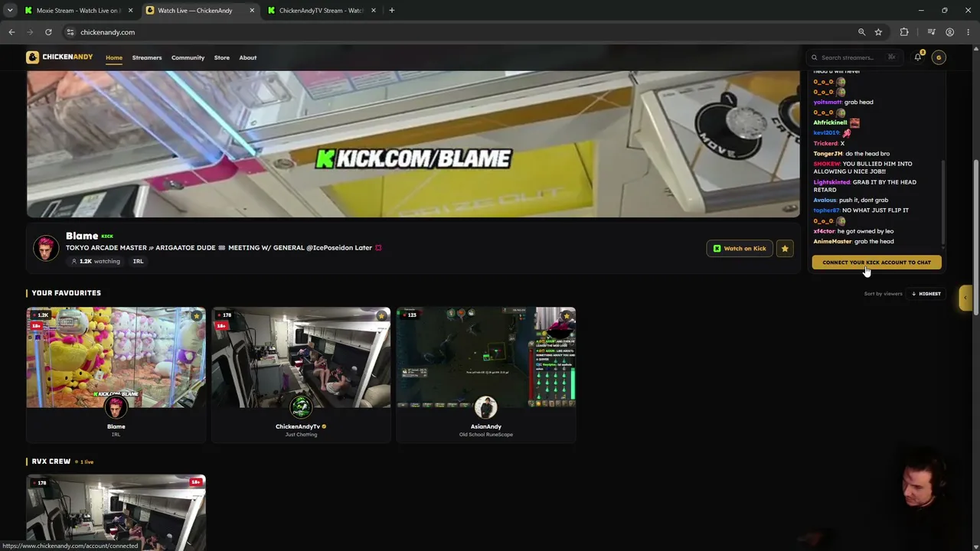The height and width of the screenshot is (551, 980).
Task: Click the Search streamers field
Action: (x=854, y=57)
